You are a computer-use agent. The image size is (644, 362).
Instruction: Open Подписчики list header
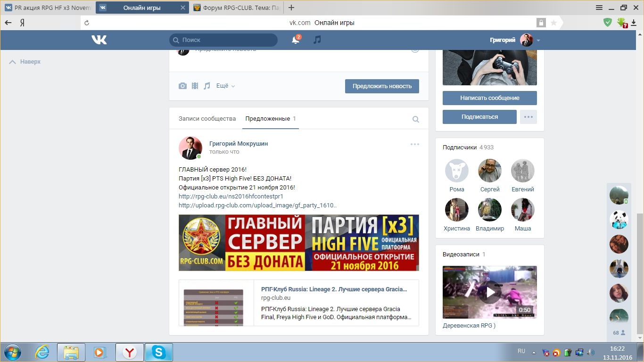[468, 147]
